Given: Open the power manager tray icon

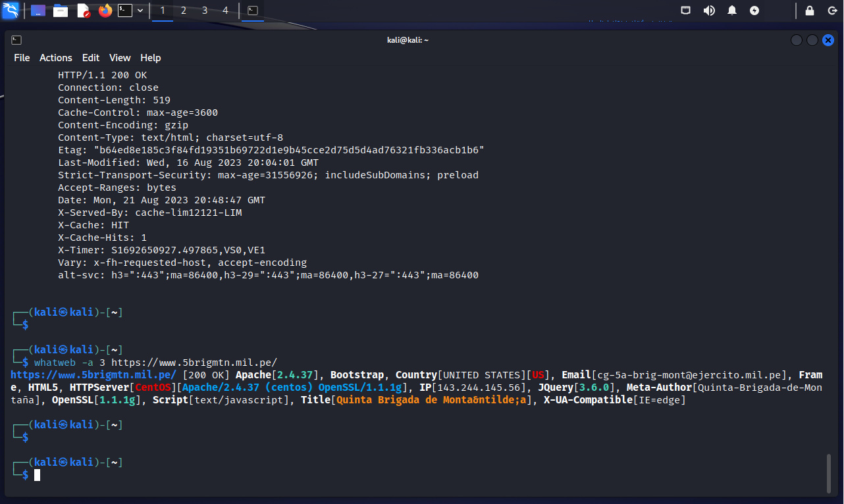Looking at the screenshot, I should click(x=754, y=11).
